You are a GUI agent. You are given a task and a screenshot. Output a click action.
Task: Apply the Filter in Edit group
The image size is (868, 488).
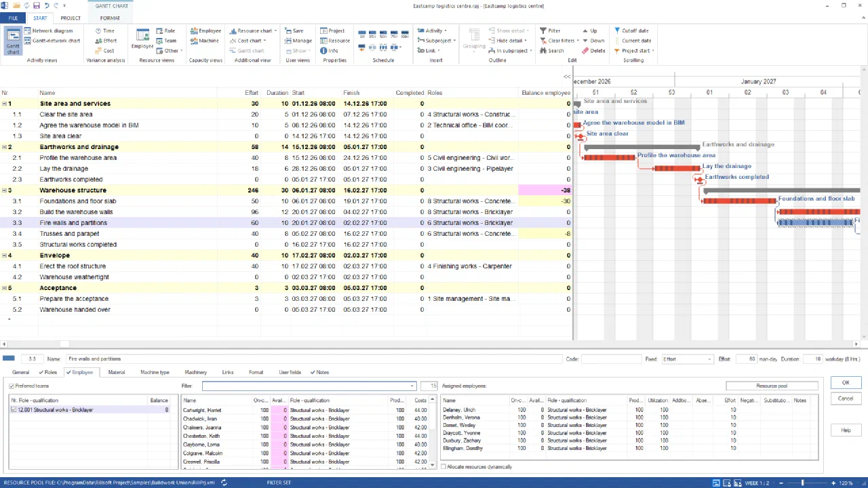click(550, 30)
